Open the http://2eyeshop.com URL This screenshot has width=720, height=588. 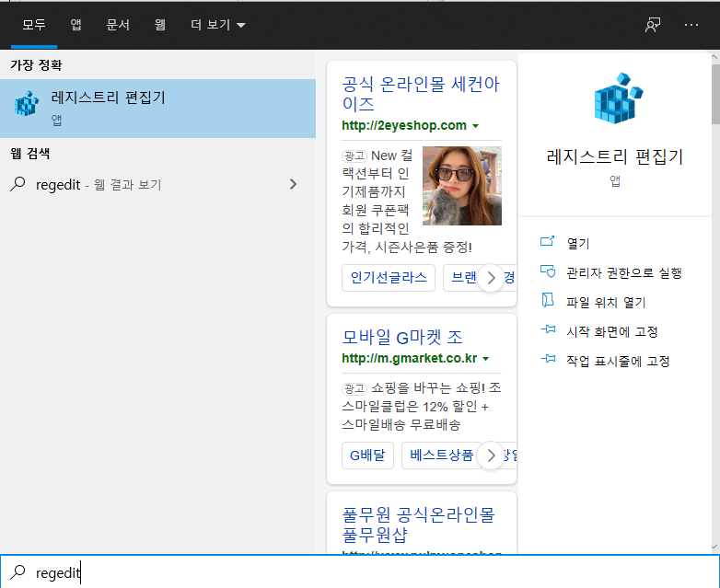404,125
